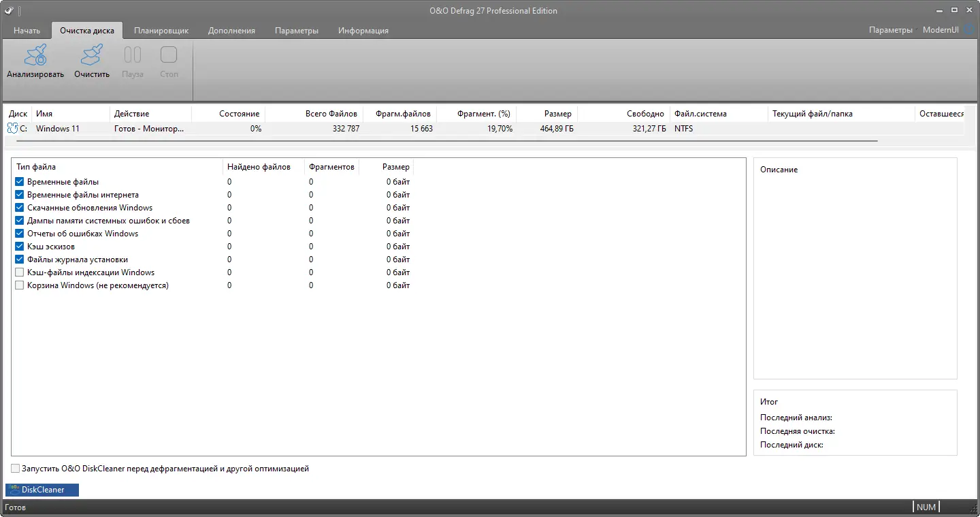Click the O&O Defrag app icon in the title bar
This screenshot has width=980, height=517.
(x=9, y=10)
